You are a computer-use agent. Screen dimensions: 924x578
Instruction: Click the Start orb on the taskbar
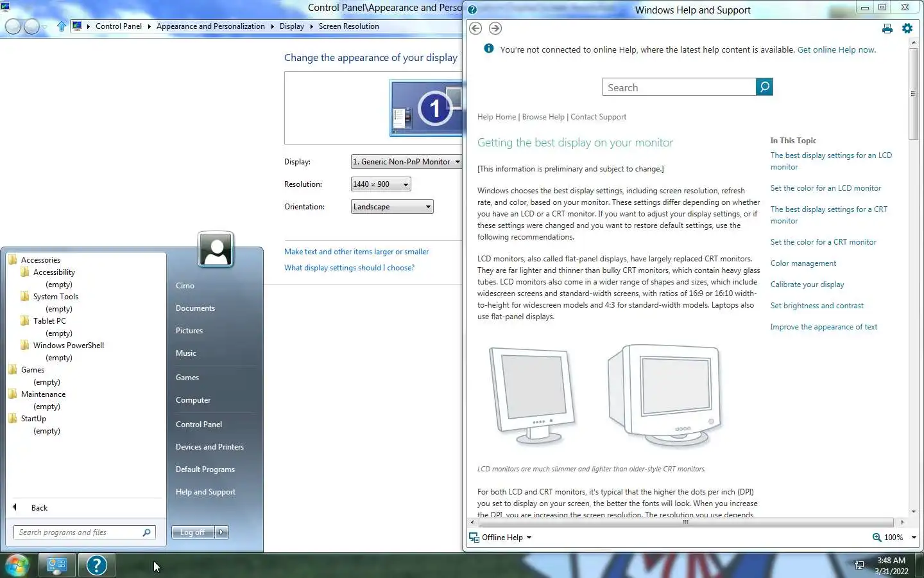[x=17, y=565]
